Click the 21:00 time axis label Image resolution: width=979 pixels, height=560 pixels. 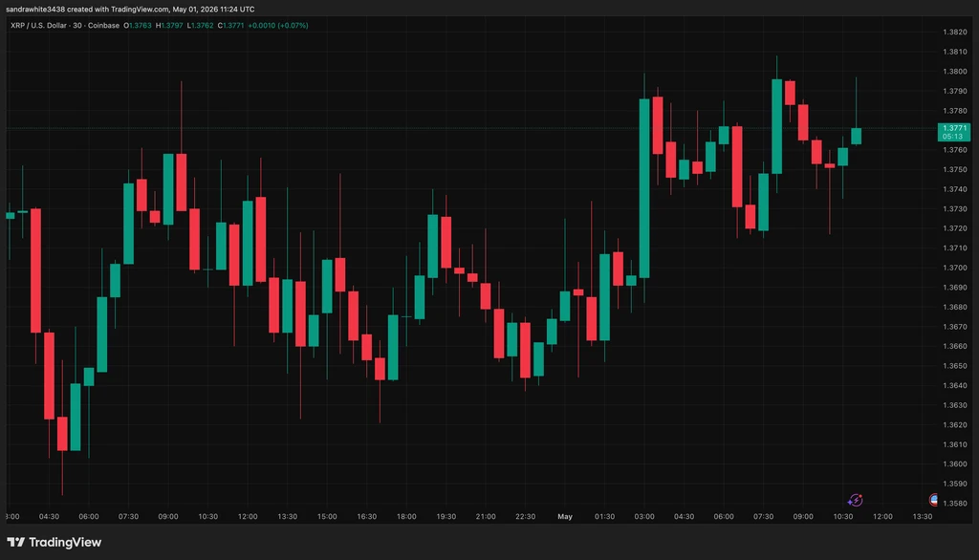486,516
